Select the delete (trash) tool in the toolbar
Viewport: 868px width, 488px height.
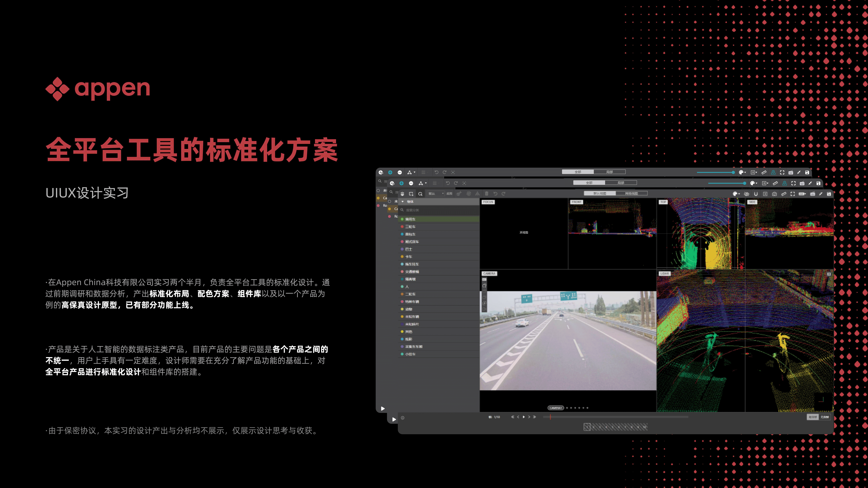point(487,194)
